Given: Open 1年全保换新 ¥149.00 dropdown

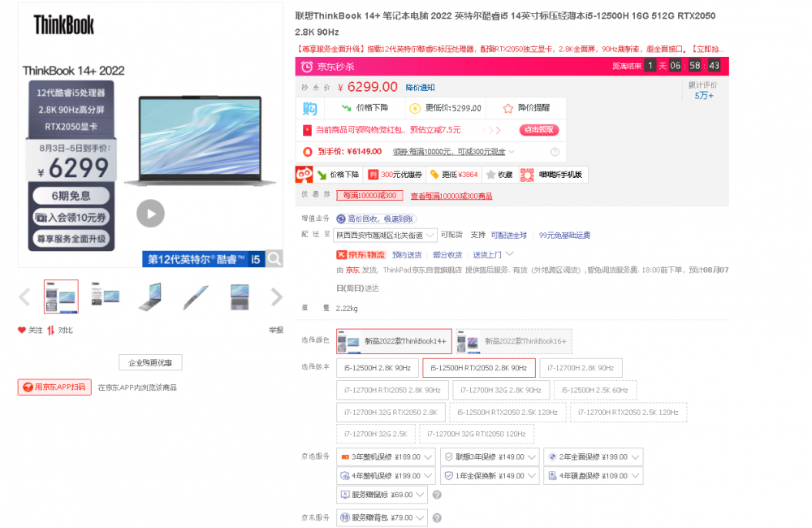Looking at the screenshot, I should [x=490, y=476].
